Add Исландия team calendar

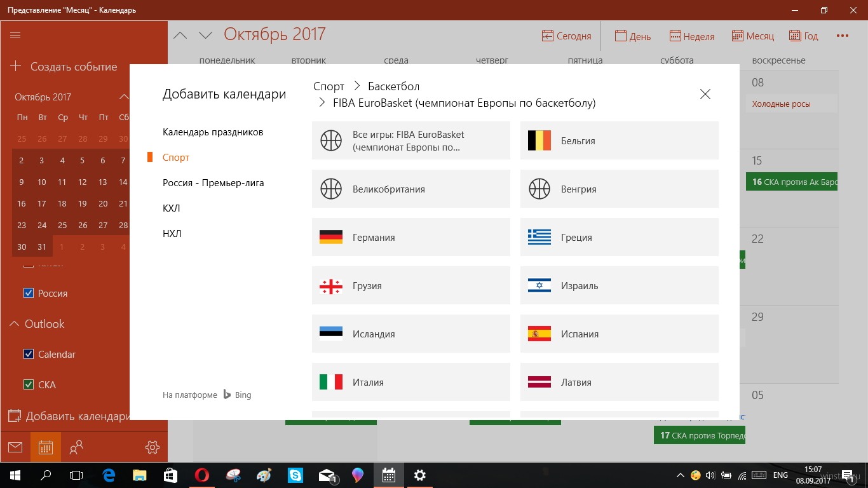[411, 334]
